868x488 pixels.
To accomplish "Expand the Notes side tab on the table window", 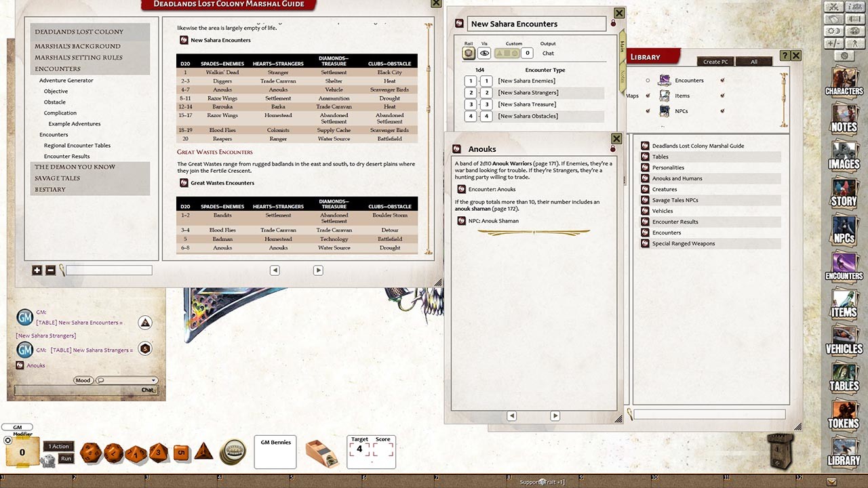I will tap(623, 76).
